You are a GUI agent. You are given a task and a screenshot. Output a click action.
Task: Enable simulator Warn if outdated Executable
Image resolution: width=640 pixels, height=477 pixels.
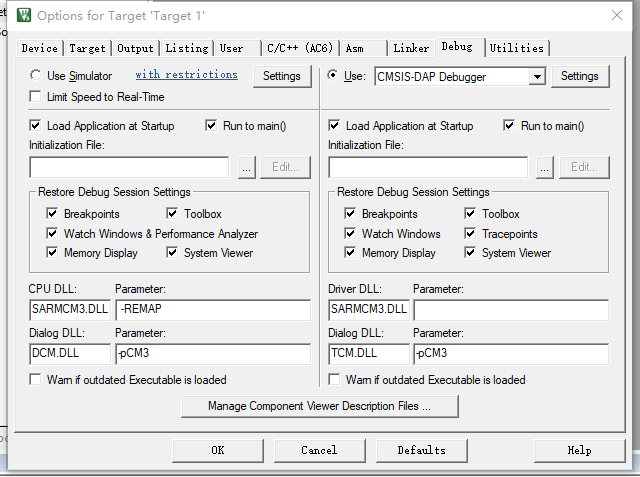coord(36,379)
